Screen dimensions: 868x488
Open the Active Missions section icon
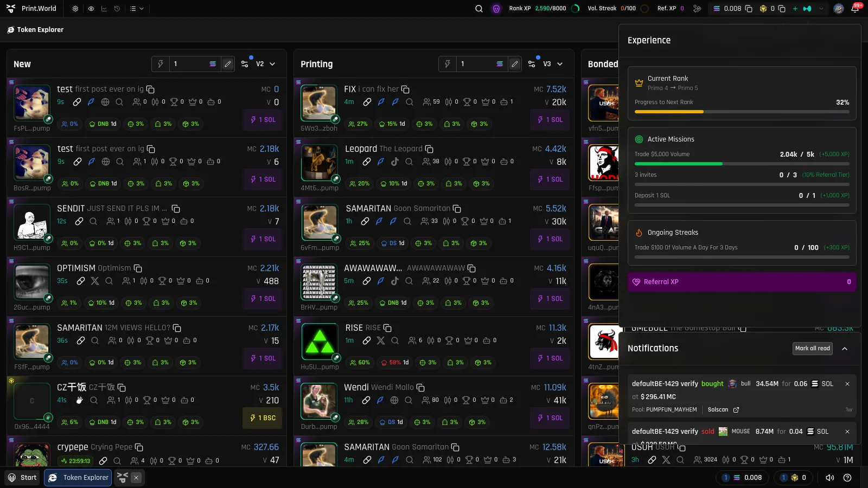639,139
